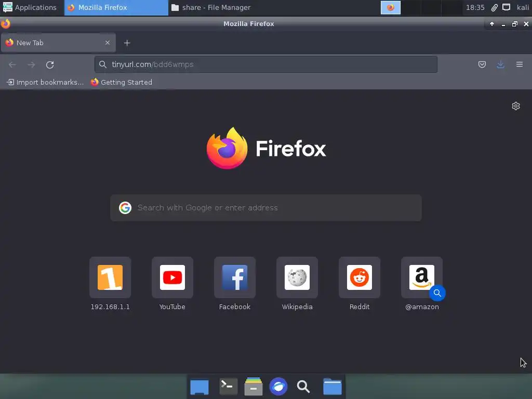The image size is (532, 399).
Task: Open application finder magnifier in dock
Action: click(x=303, y=387)
